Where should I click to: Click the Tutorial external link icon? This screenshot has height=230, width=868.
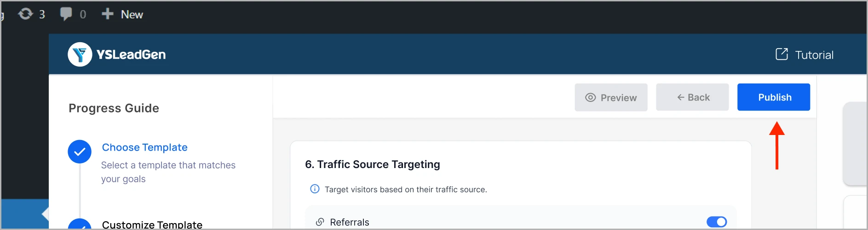(782, 54)
